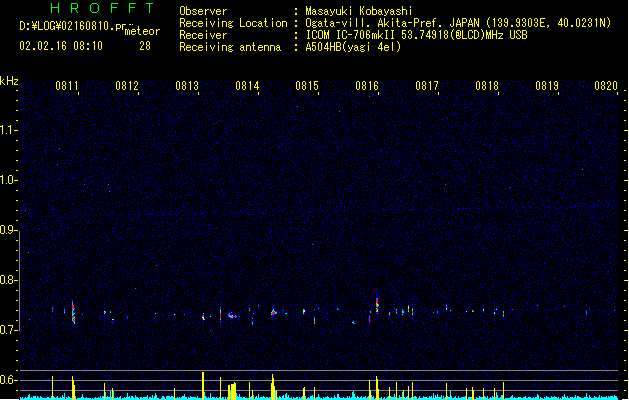Click the 0817 time marker
Viewport: 629px width, 400px height.
coord(427,86)
